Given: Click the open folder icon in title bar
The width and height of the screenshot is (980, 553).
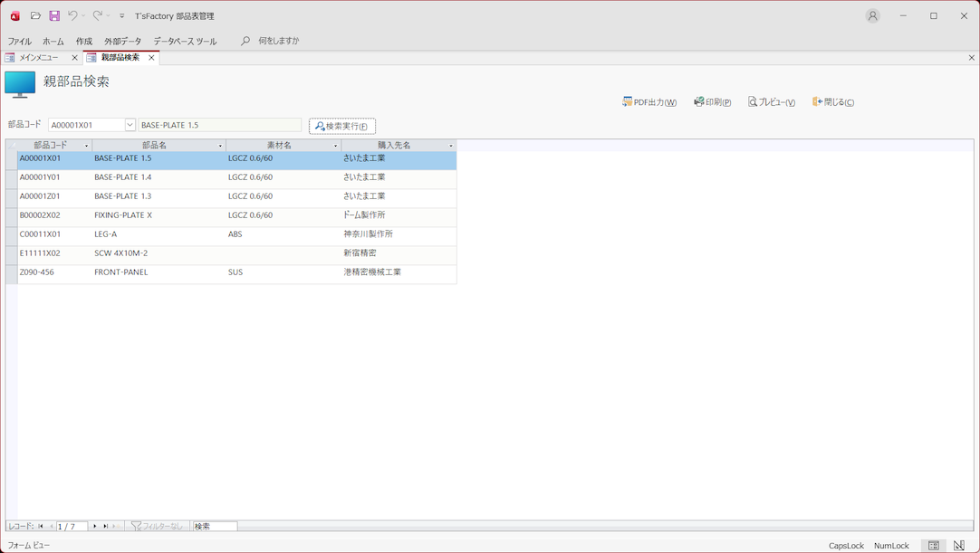Looking at the screenshot, I should point(35,16).
